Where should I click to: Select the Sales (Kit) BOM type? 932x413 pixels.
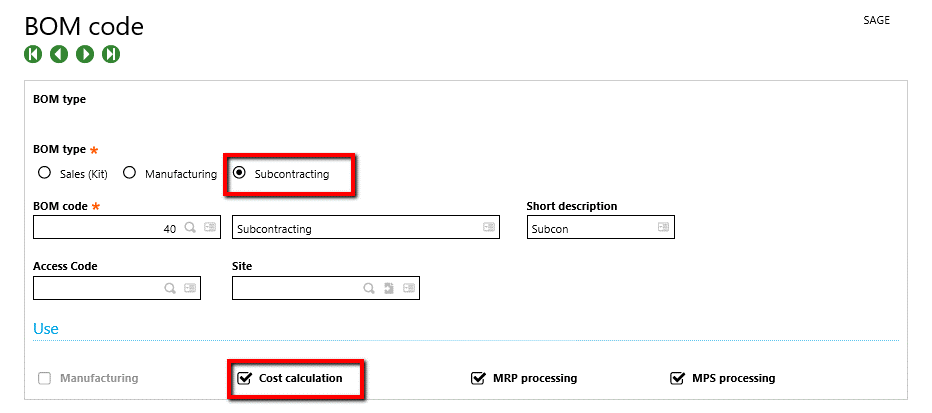tap(44, 173)
